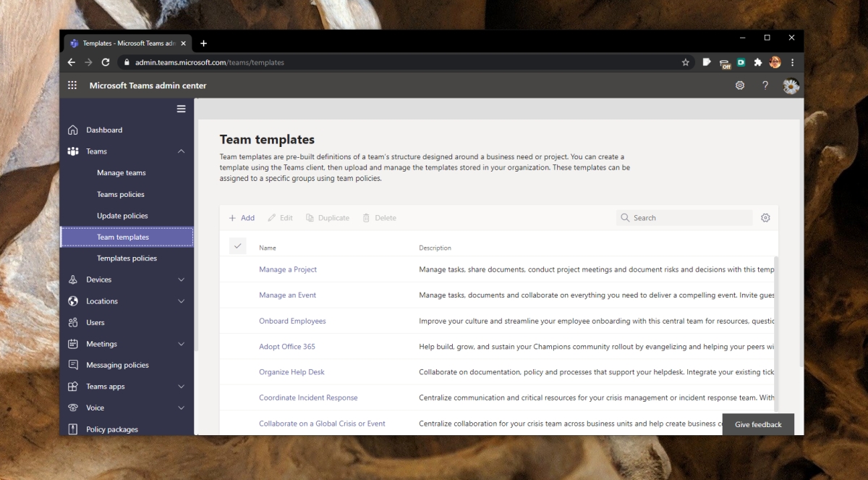
Task: Open the Adopt Office 365 template
Action: pos(287,347)
